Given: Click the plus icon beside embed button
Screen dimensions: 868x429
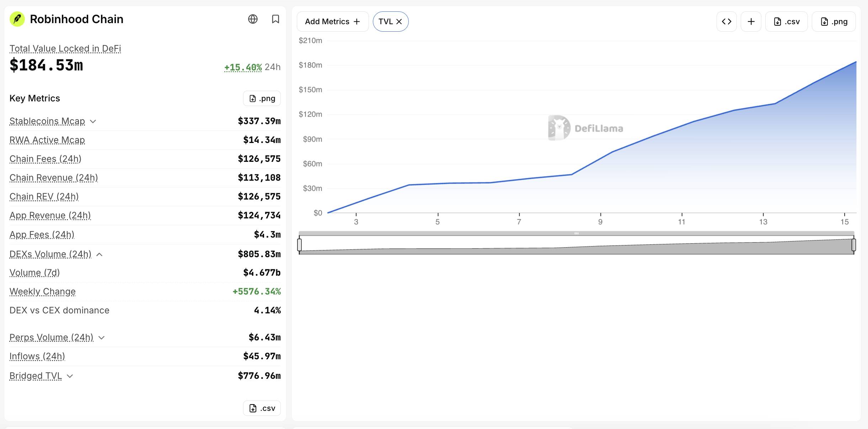Looking at the screenshot, I should [x=751, y=22].
